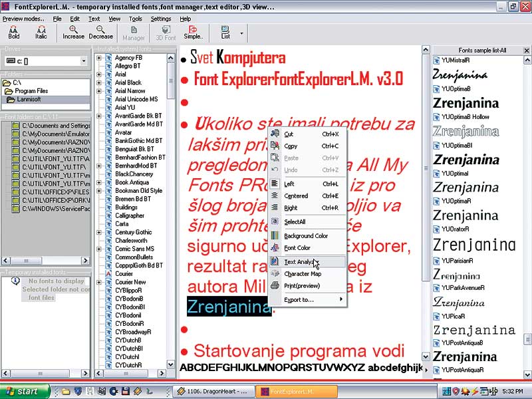The width and height of the screenshot is (532, 399).
Task: Toggle the Italic toolbar button
Action: tap(41, 33)
